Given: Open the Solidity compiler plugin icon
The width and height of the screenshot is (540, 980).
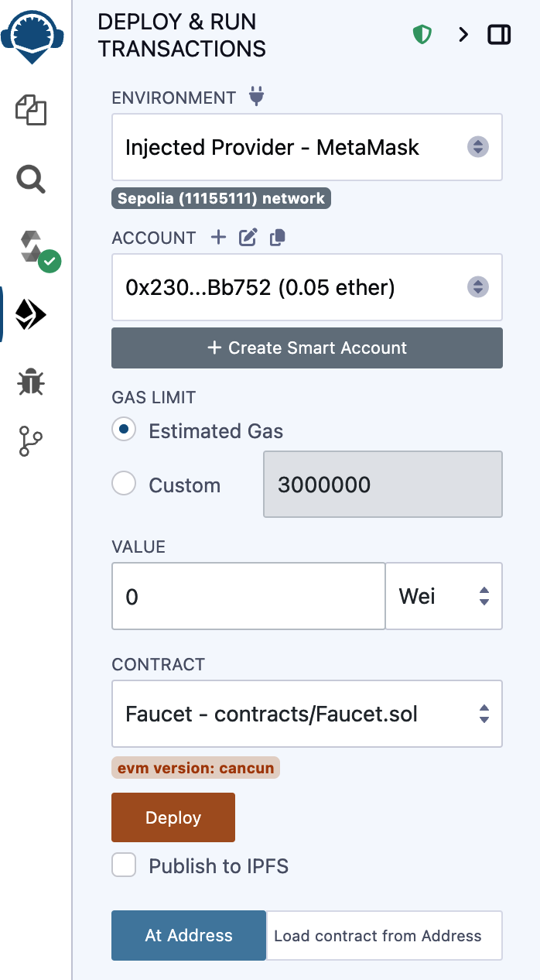Looking at the screenshot, I should (34, 248).
